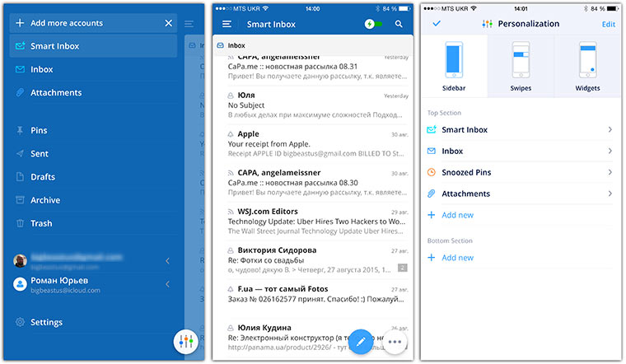
Task: Open the hamburger menu in the Smart Inbox header
Action: pyautogui.click(x=227, y=25)
